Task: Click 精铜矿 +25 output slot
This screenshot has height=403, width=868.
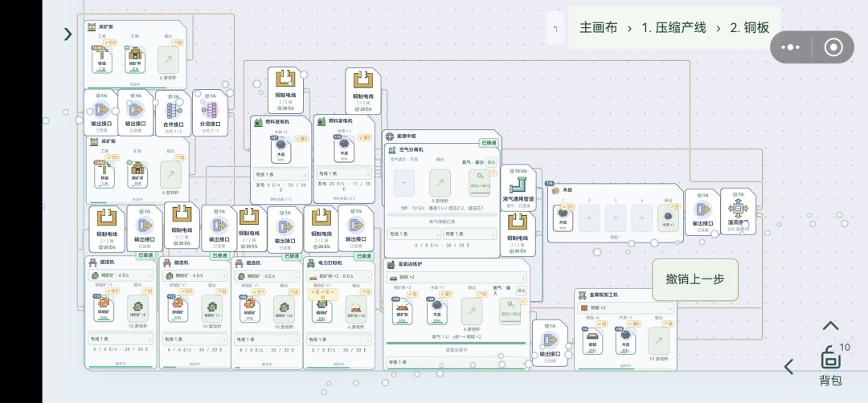Action: [284, 309]
